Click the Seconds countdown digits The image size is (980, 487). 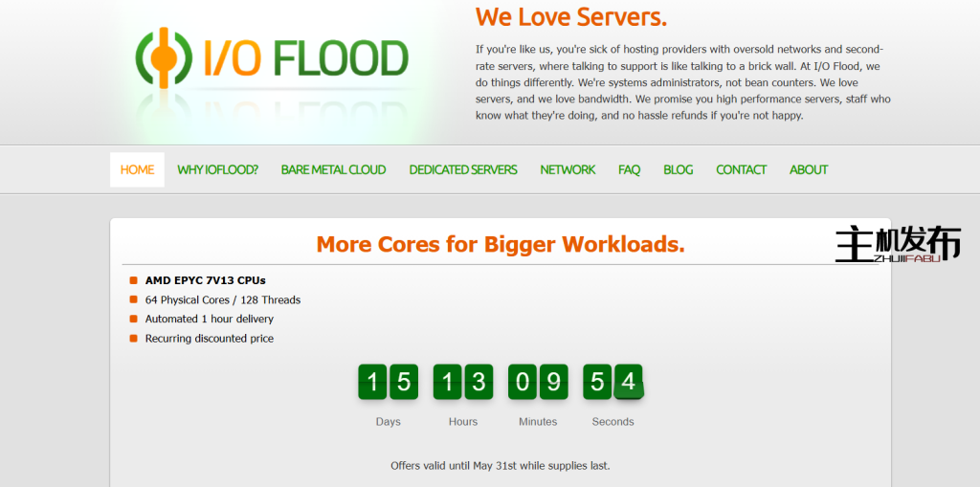(613, 382)
